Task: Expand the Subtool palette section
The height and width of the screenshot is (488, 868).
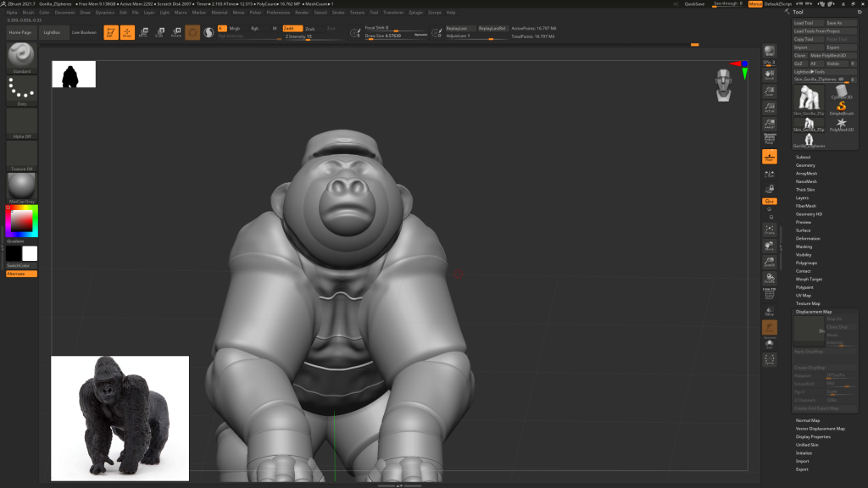Action: point(803,157)
